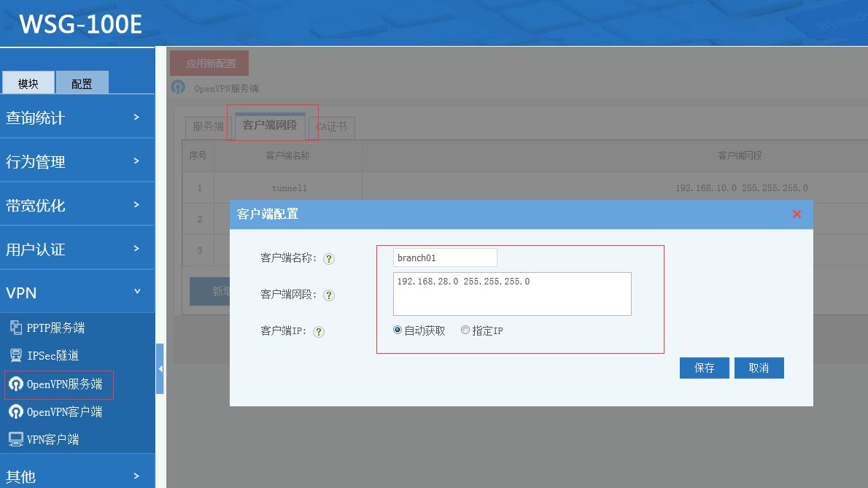Click the 保存 button
Screen dimensions: 868x488
[704, 368]
